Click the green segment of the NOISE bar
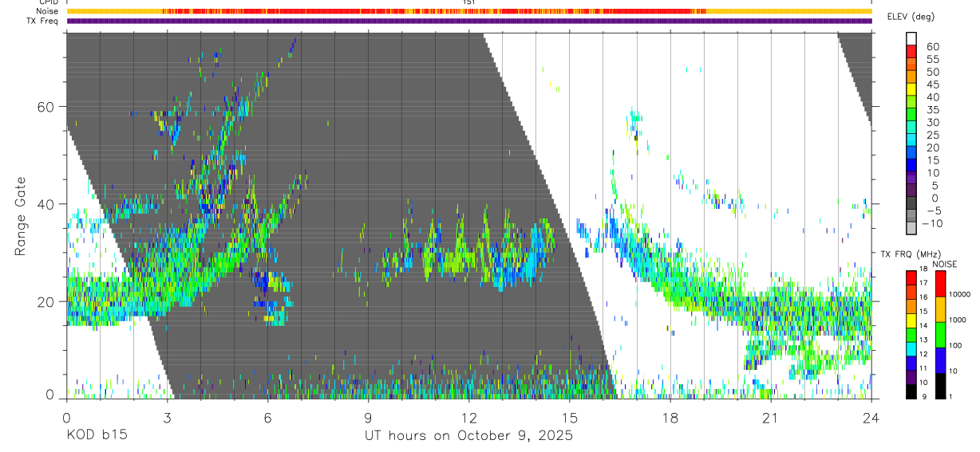This screenshot has height=452, width=980. [x=941, y=334]
